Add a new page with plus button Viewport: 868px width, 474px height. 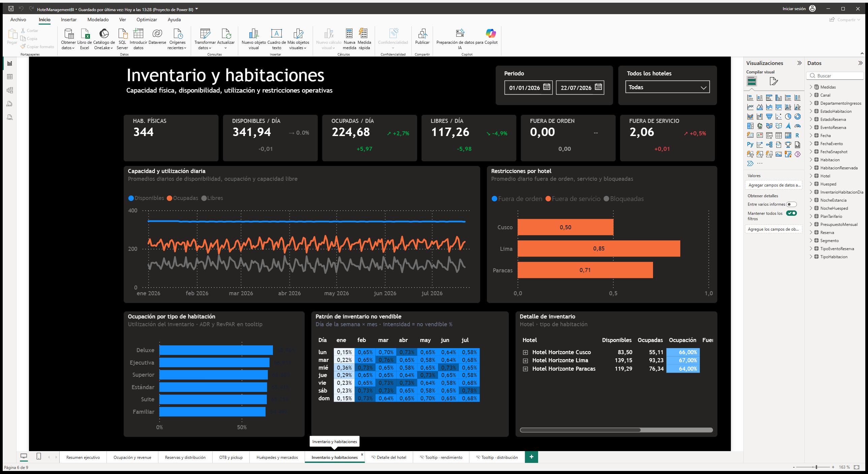[x=531, y=457]
